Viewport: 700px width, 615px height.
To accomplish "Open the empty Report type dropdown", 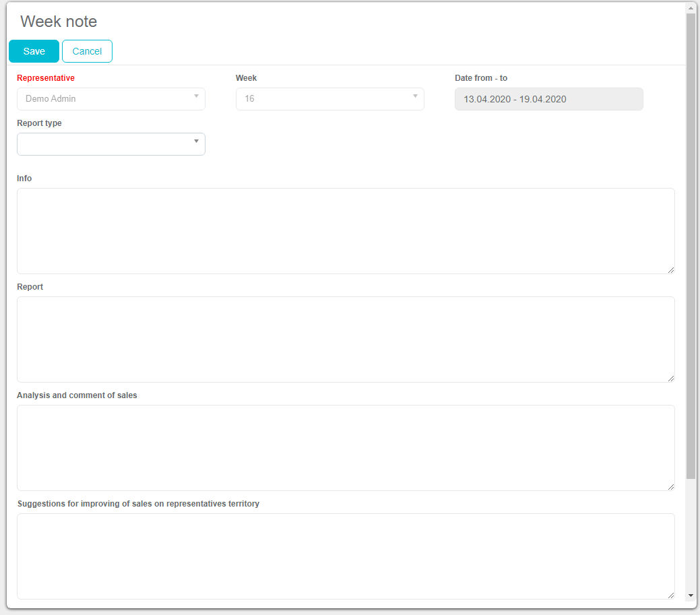I will 111,144.
